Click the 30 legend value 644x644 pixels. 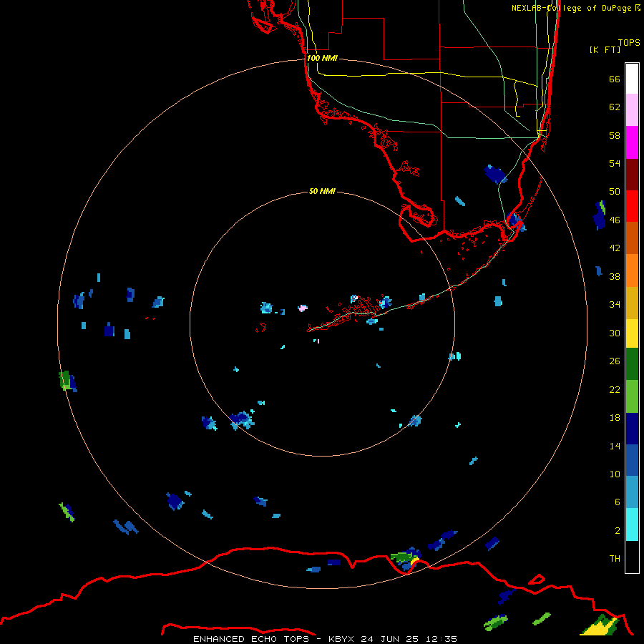pos(615,333)
